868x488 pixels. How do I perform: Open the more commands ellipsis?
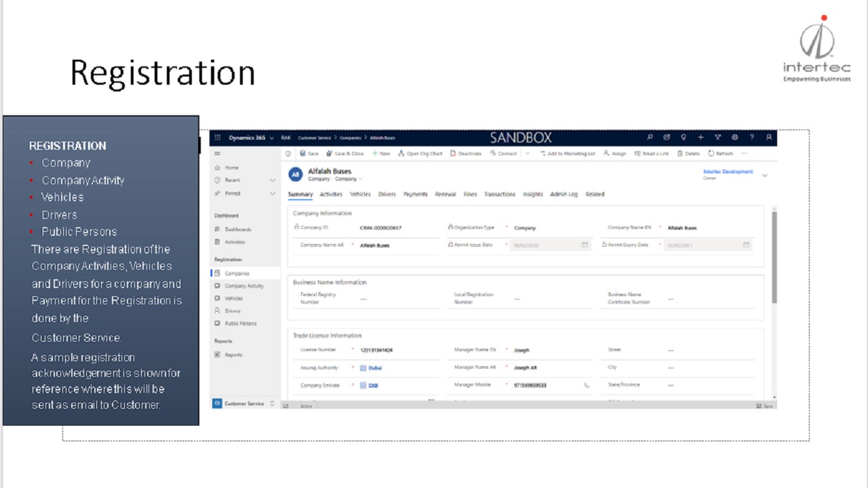(744, 154)
